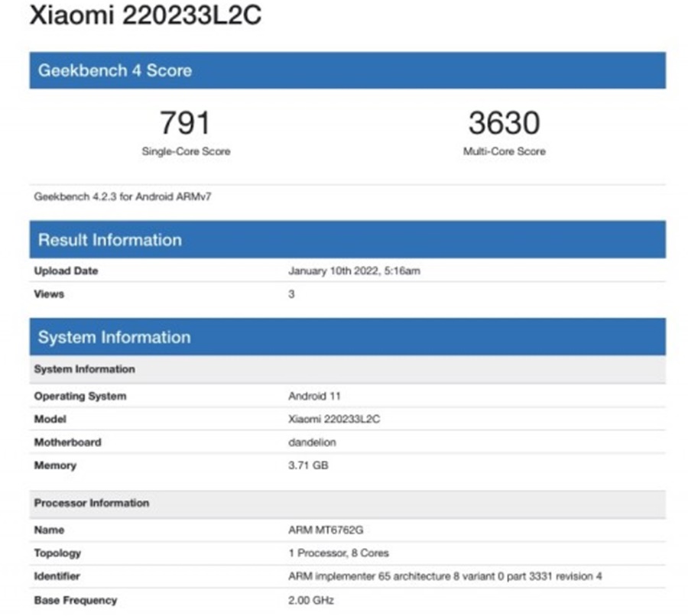Select the 3.71 GB memory value
The image size is (688, 616).
click(x=308, y=465)
